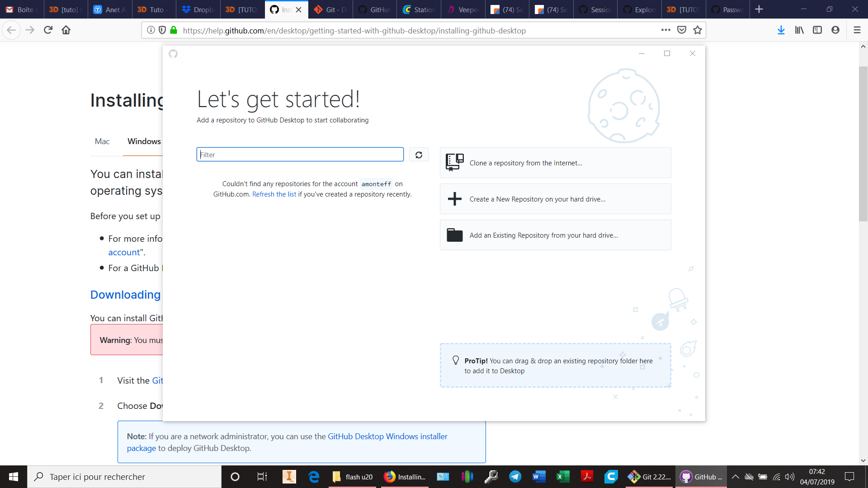Create a New Repository on hard drive

[555, 199]
